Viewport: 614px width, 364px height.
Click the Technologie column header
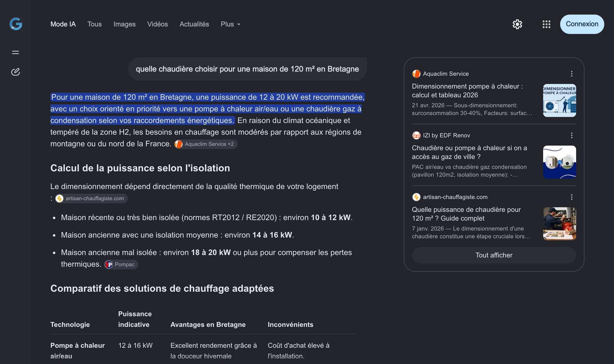[x=70, y=324]
